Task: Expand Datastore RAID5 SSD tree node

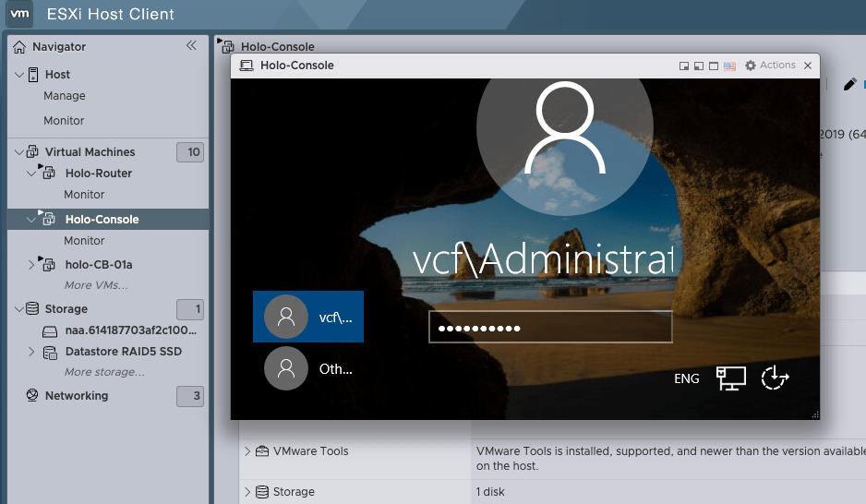Action: click(31, 352)
